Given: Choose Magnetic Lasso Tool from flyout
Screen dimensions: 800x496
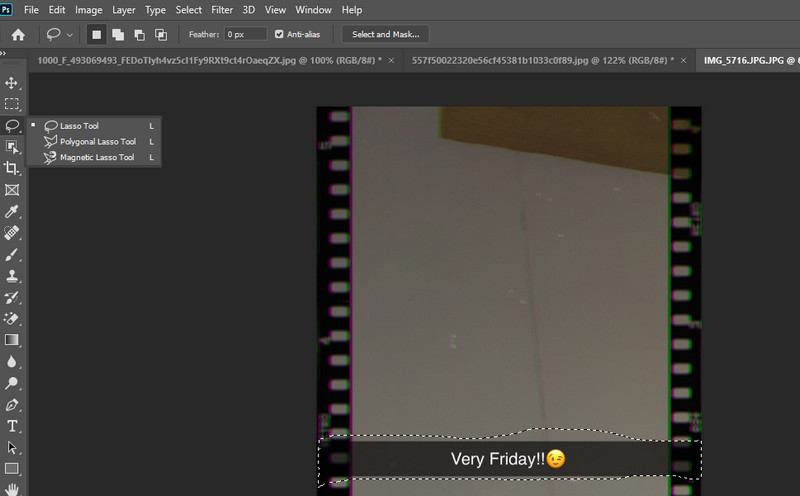Looking at the screenshot, I should (96, 158).
